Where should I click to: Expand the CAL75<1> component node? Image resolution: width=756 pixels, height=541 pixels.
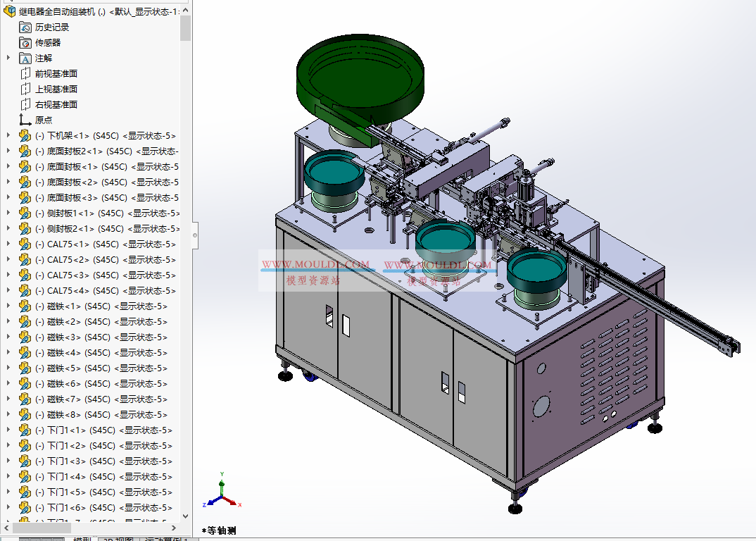point(7,244)
